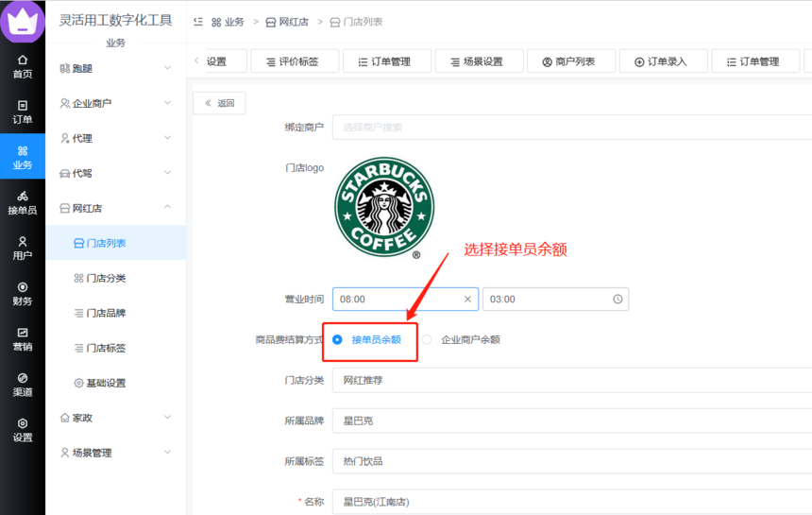This screenshot has height=515, width=812.
Task: Switch to the 场景设置 tab
Action: click(479, 61)
